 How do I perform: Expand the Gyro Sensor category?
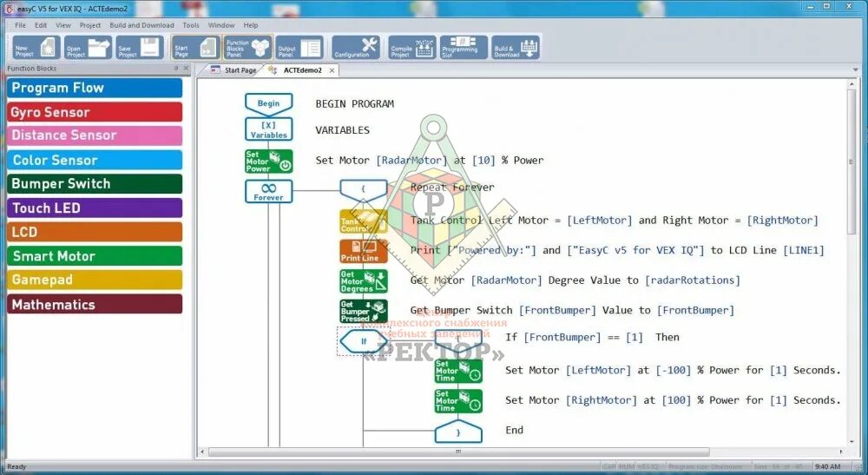(95, 112)
